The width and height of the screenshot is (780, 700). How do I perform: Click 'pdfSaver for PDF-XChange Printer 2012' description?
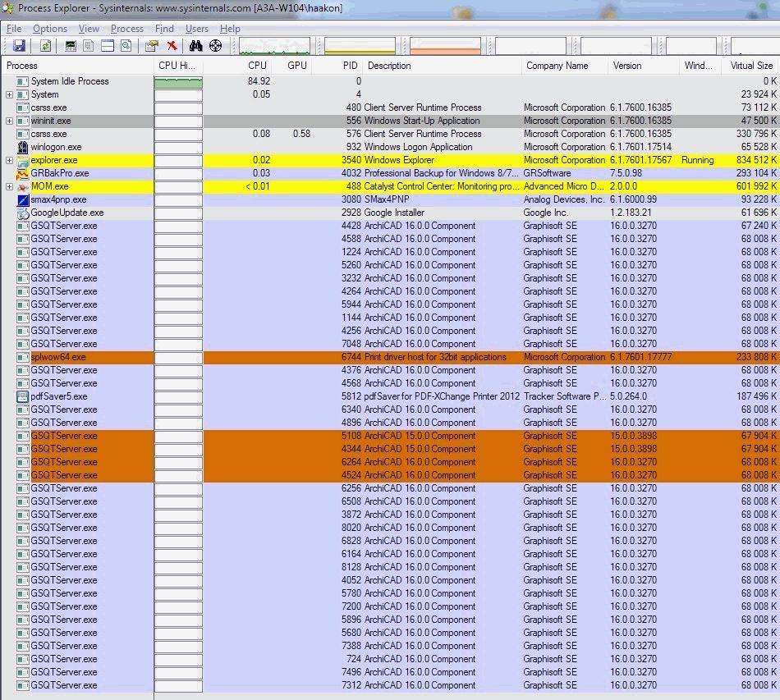(442, 396)
